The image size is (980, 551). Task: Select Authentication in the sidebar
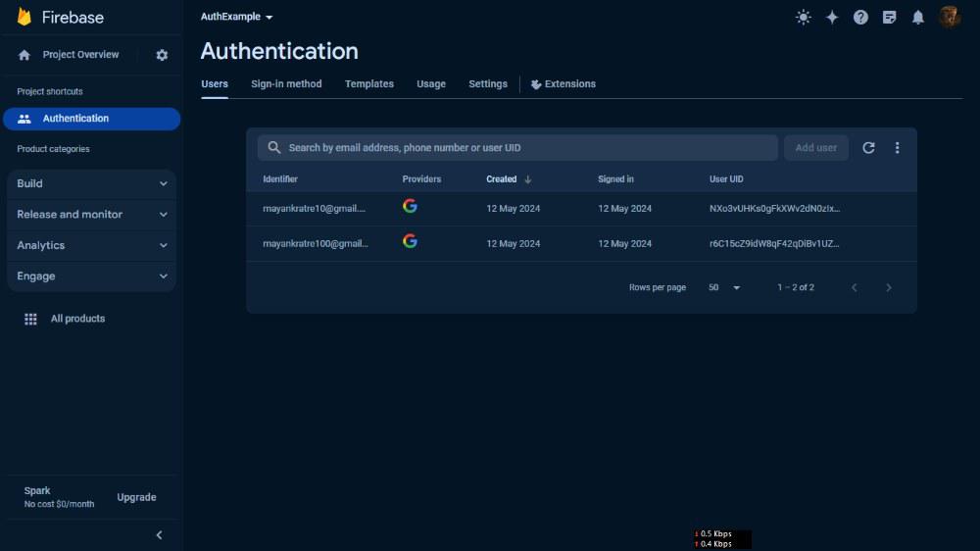coord(92,119)
